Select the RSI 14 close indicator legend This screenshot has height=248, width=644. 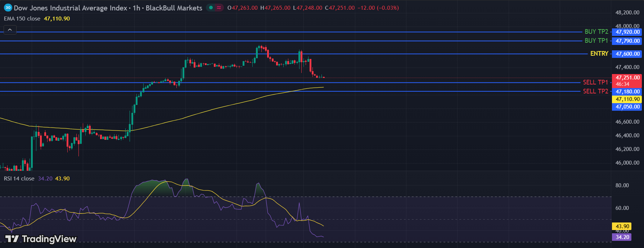point(19,179)
